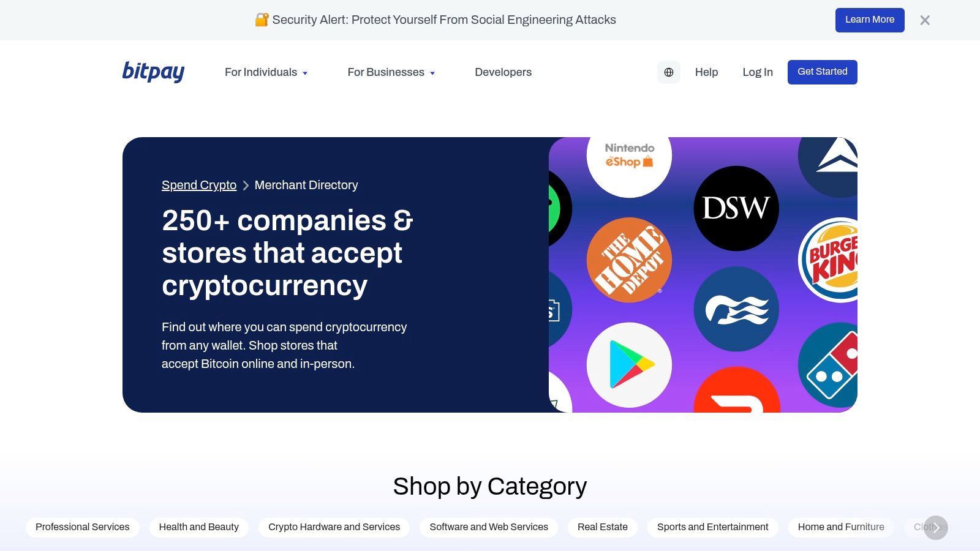
Task: Dismiss the security alert banner
Action: tap(925, 20)
